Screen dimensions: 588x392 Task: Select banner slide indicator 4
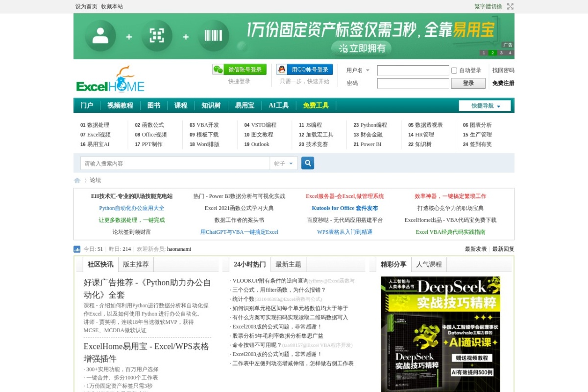click(x=510, y=53)
